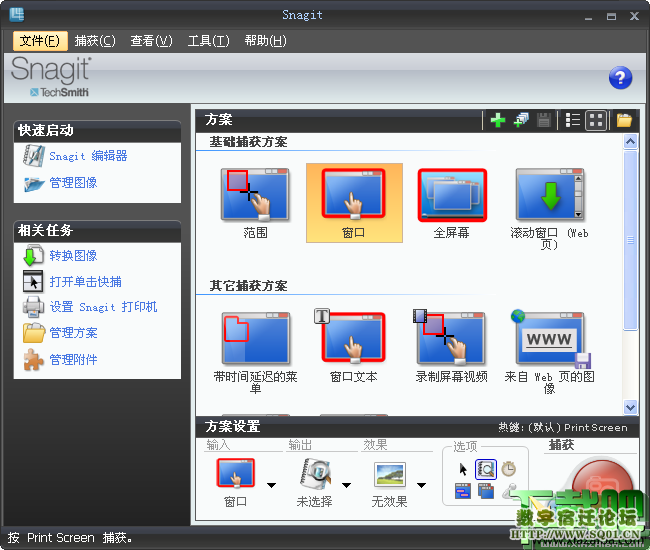Image resolution: width=650 pixels, height=550 pixels.
Task: Select the 带时间延迟的菜单 profile
Action: click(255, 352)
